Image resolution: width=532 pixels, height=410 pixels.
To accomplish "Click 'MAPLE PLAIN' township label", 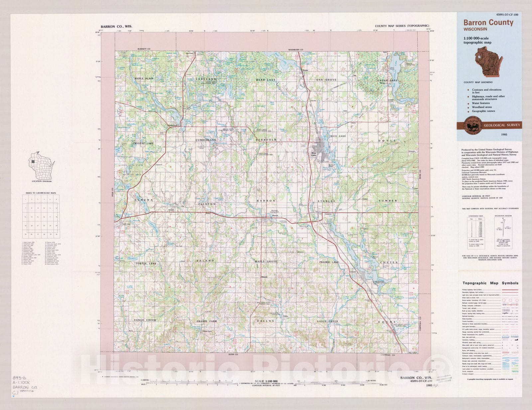I will 144,79.
